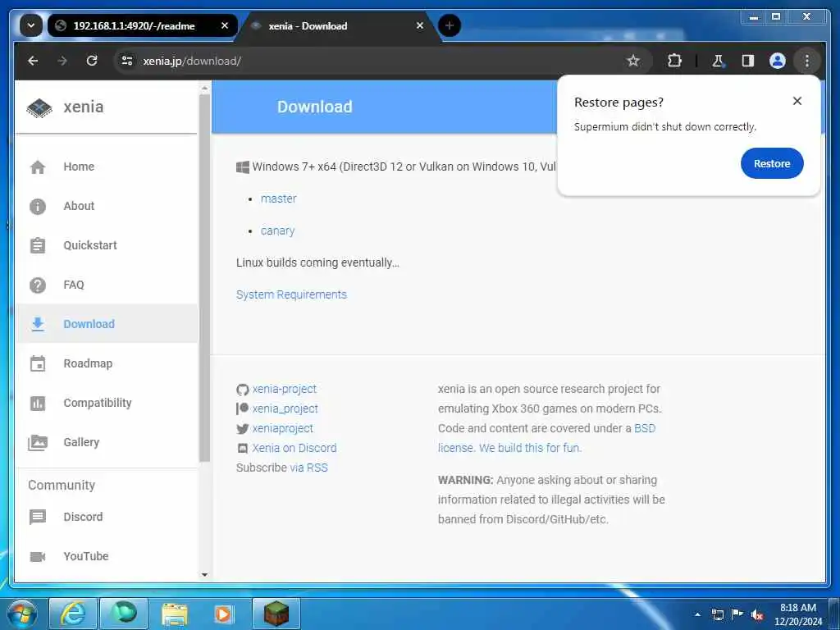Open the browser three-dot menu

(807, 61)
